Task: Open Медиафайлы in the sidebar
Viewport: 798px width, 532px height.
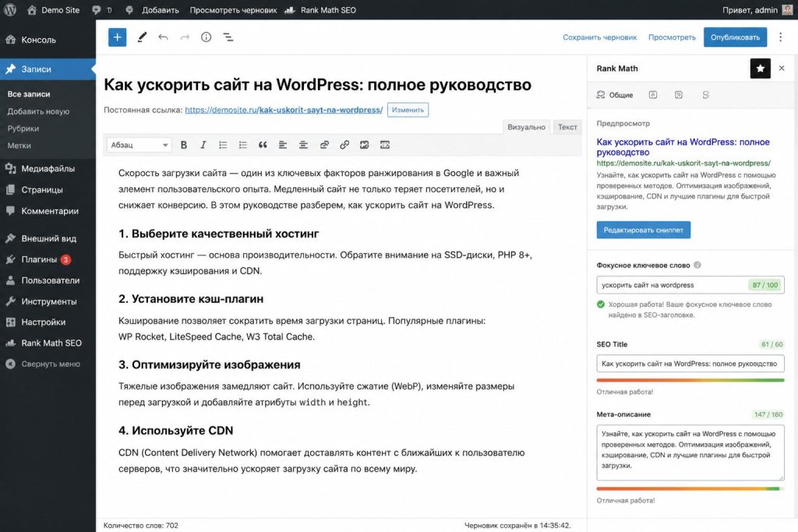Action: pyautogui.click(x=48, y=168)
